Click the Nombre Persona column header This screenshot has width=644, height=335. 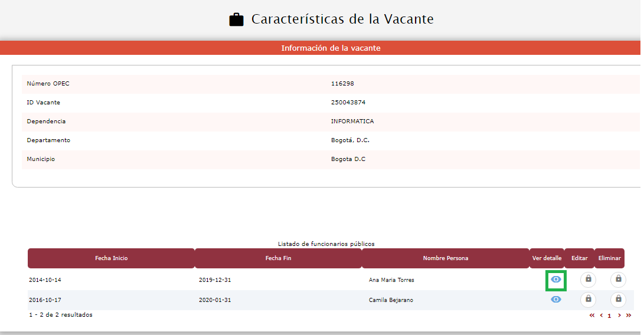click(445, 258)
